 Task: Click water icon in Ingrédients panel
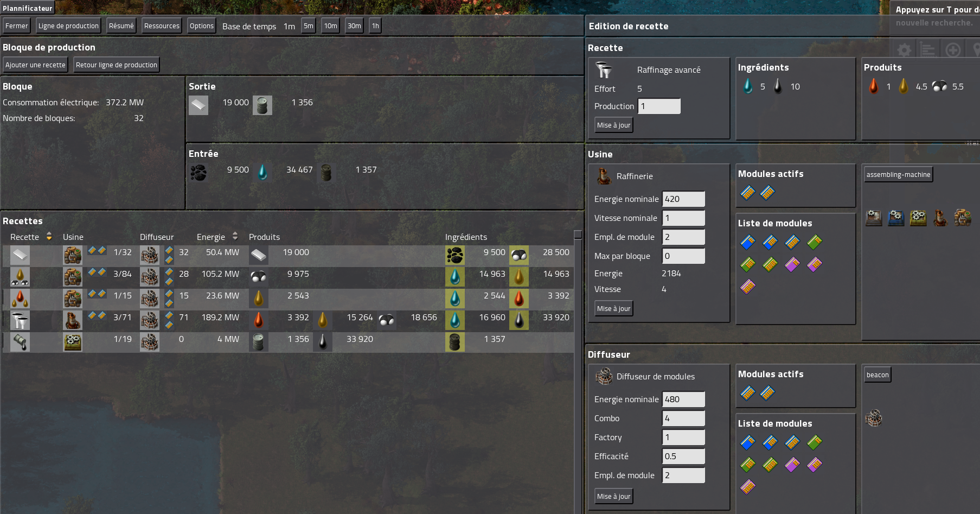coord(748,86)
